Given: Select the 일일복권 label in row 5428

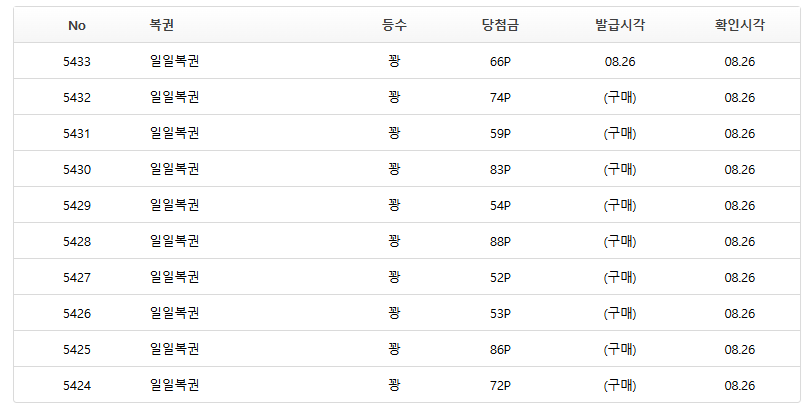Looking at the screenshot, I should [x=174, y=241].
